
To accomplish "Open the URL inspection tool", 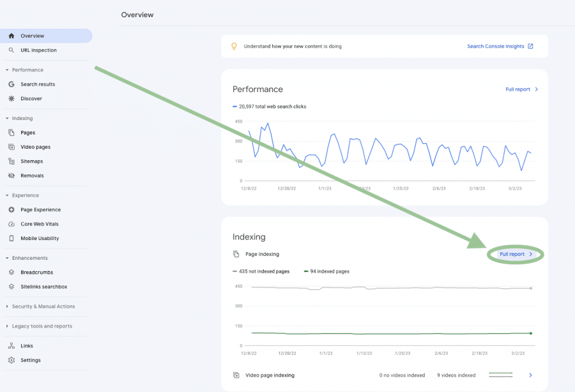I will [38, 50].
